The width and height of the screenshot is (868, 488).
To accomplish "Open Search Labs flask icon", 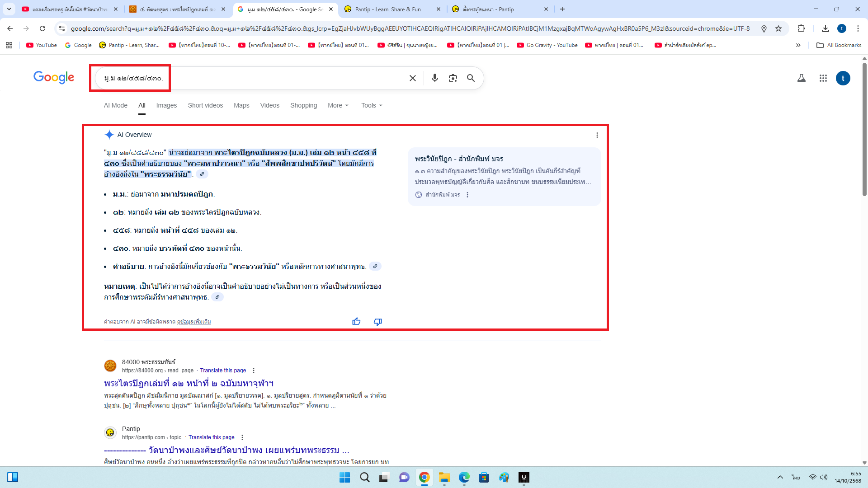I will pyautogui.click(x=801, y=78).
